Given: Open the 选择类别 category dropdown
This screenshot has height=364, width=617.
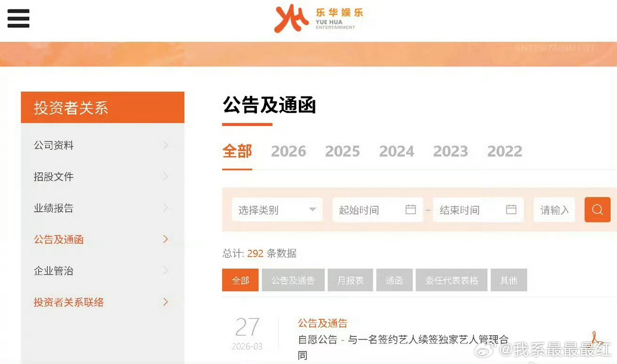Looking at the screenshot, I should [x=277, y=210].
